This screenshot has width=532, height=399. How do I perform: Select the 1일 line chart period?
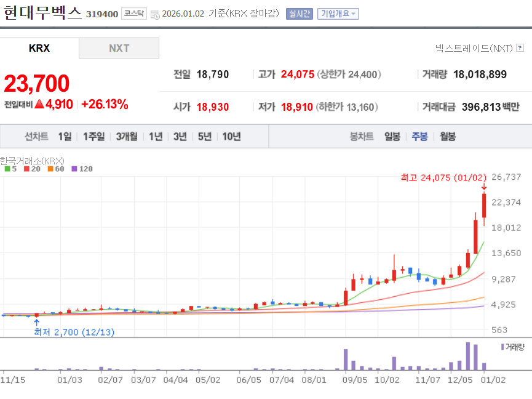tap(65, 136)
